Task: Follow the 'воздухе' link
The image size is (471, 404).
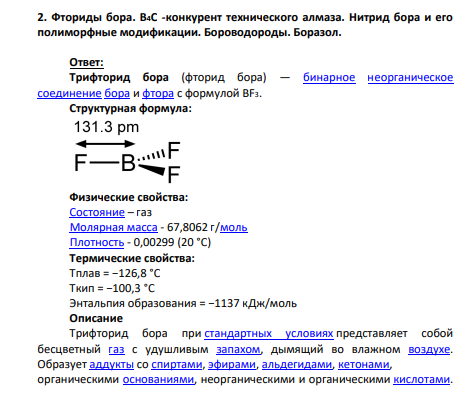Action: tap(429, 349)
